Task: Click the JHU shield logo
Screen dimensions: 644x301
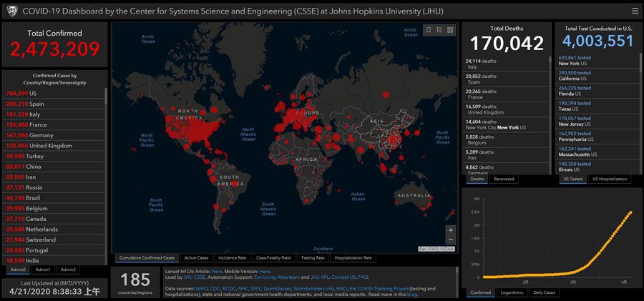Action: pos(11,11)
